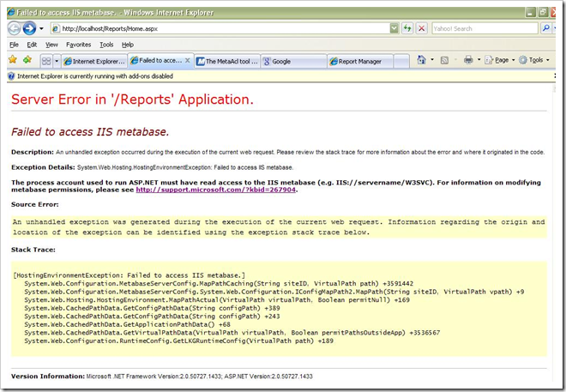
Task: Click Add to Favorites star-plus icon
Action: point(27,59)
